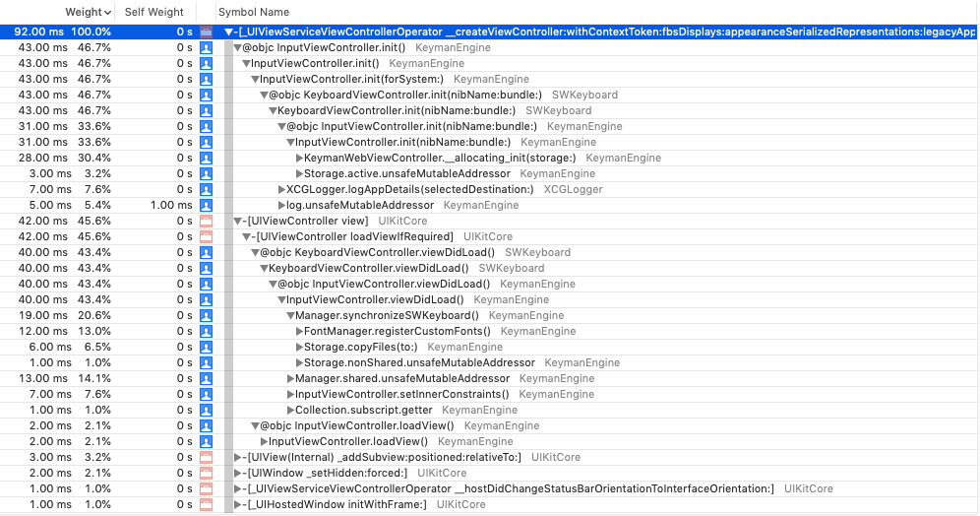Collapse @objc KeyboardViewController.init(nibName:bundle:) row
Screen dimensions: 980x516
tap(264, 96)
